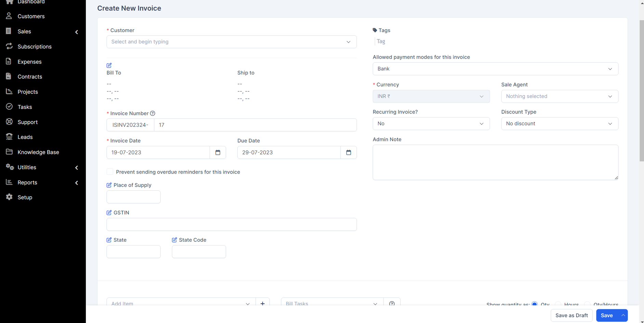Open the Bill Tasks dropdown
Image resolution: width=644 pixels, height=323 pixels.
332,303
